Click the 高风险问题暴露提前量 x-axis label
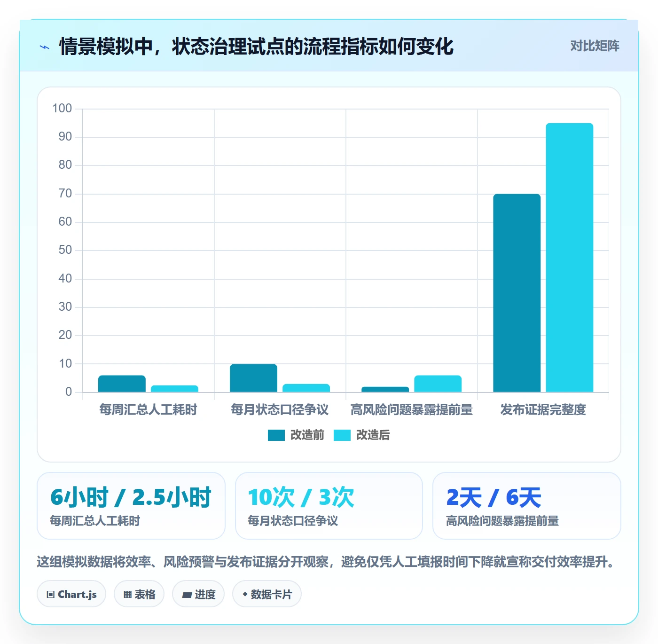 click(x=412, y=410)
